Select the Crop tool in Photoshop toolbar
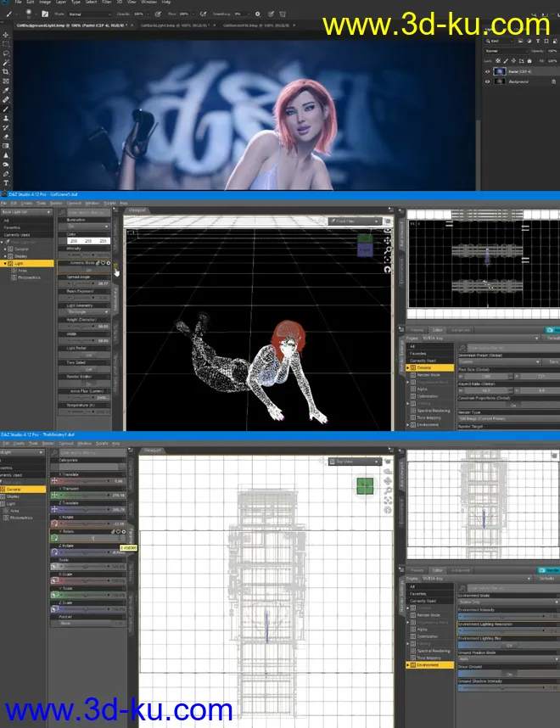This screenshot has width=560, height=728. pos(7,72)
